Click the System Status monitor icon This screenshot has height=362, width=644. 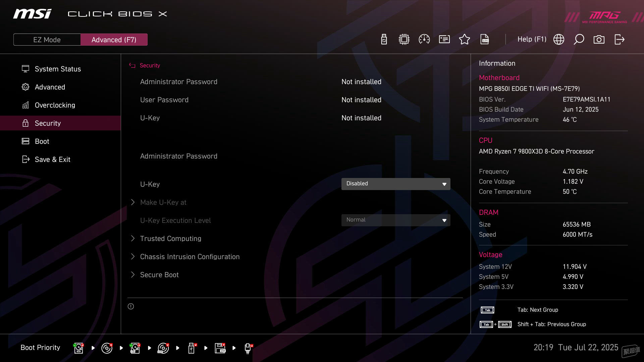click(x=25, y=69)
